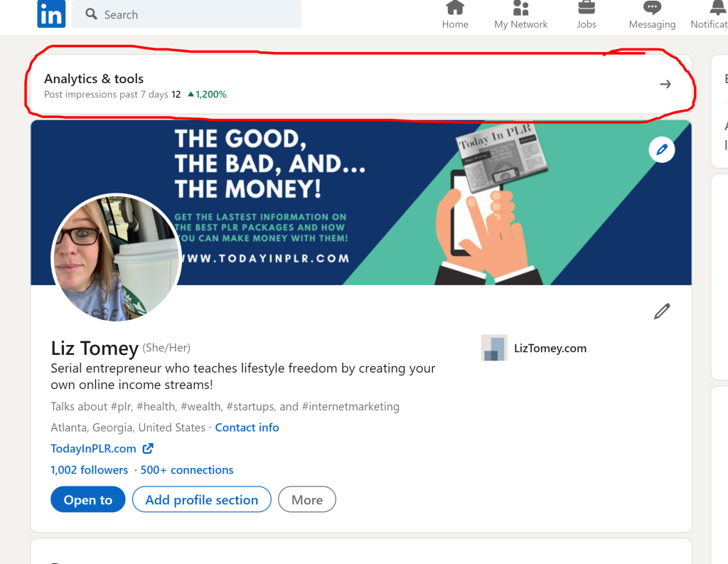Click the Analytics & tools heading
728x564 pixels.
94,78
